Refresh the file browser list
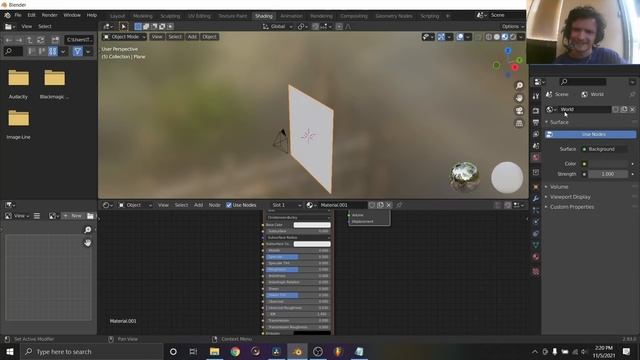 (40, 40)
